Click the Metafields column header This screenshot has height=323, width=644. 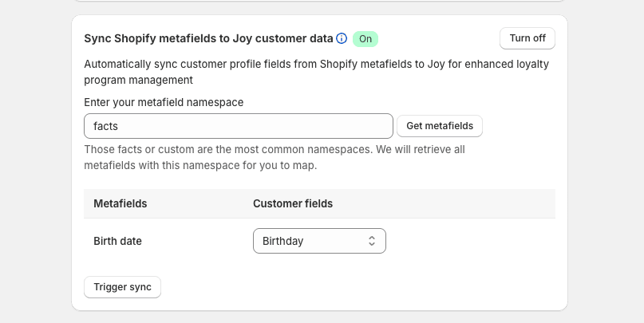coord(121,203)
